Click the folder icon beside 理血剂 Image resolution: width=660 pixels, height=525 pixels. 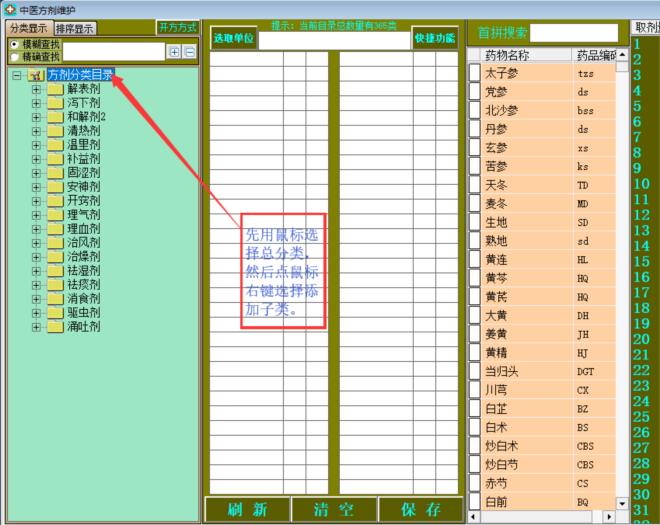click(x=54, y=228)
